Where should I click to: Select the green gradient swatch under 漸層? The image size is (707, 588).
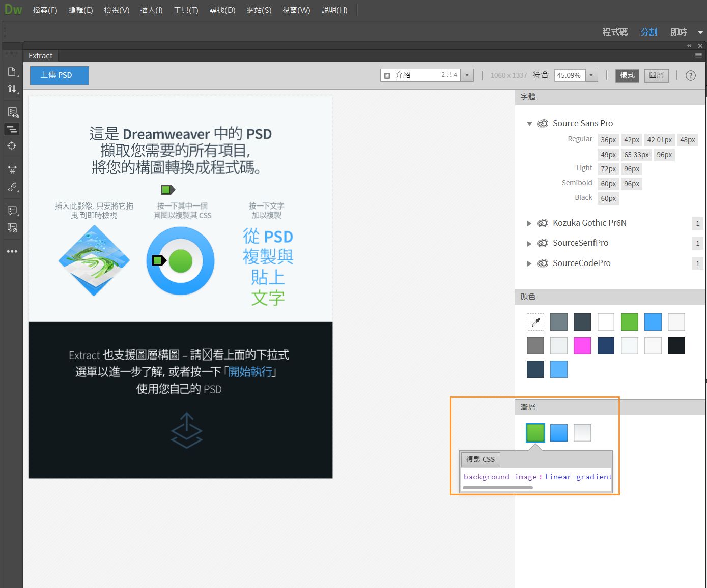click(x=535, y=433)
